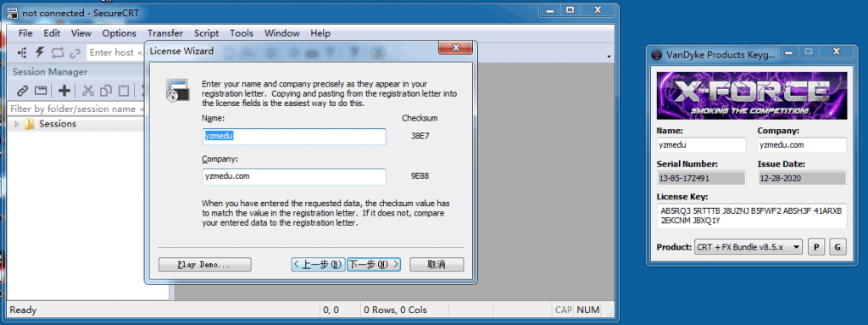Image resolution: width=868 pixels, height=325 pixels.
Task: Click the 取消 cancel button
Action: [437, 265]
